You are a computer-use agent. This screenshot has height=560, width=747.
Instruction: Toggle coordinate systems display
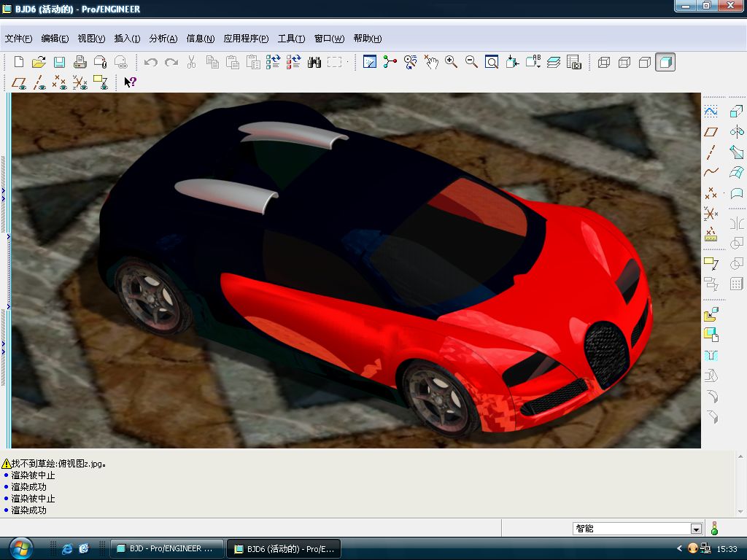click(x=80, y=82)
